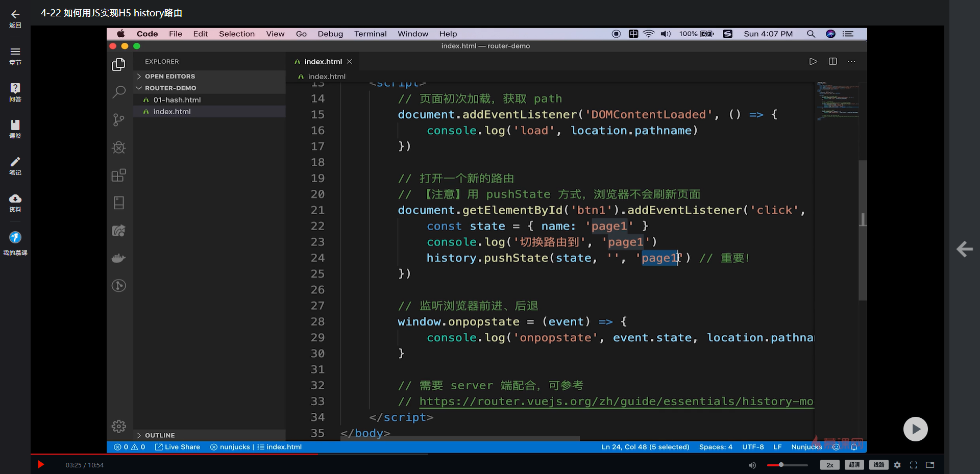Click the large round play button overlay
This screenshot has height=474, width=980.
(916, 429)
